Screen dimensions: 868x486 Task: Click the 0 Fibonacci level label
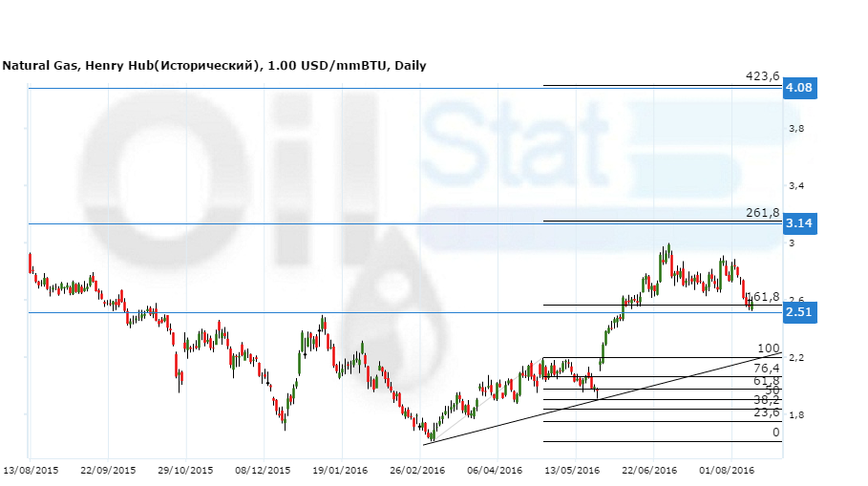(775, 433)
